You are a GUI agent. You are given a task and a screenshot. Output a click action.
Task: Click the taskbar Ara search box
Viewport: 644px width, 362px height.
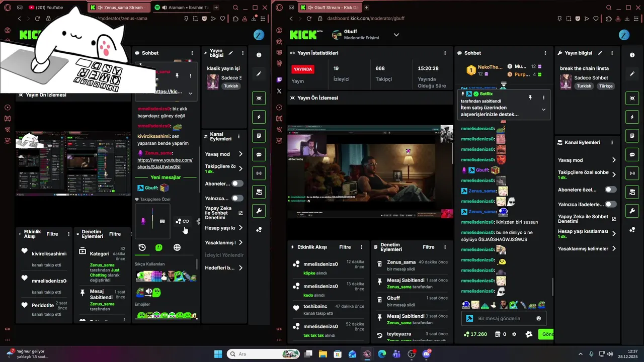[264, 354]
